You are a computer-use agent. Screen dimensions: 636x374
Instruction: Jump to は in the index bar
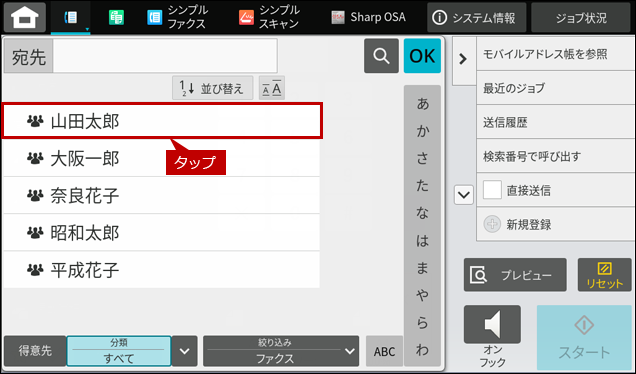coord(422,241)
